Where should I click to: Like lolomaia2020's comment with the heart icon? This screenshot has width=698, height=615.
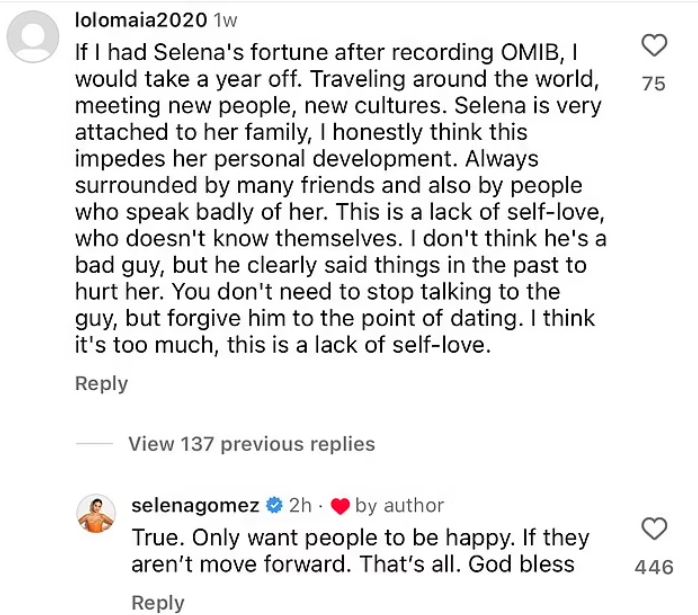coord(653,45)
